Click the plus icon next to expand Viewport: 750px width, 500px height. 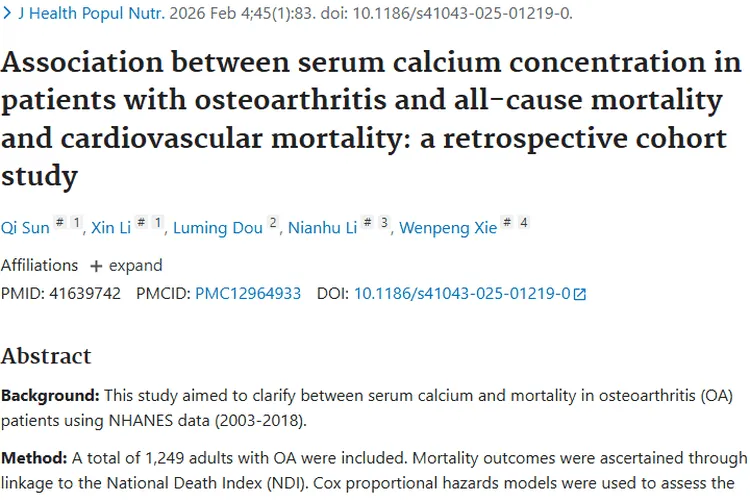pos(96,266)
